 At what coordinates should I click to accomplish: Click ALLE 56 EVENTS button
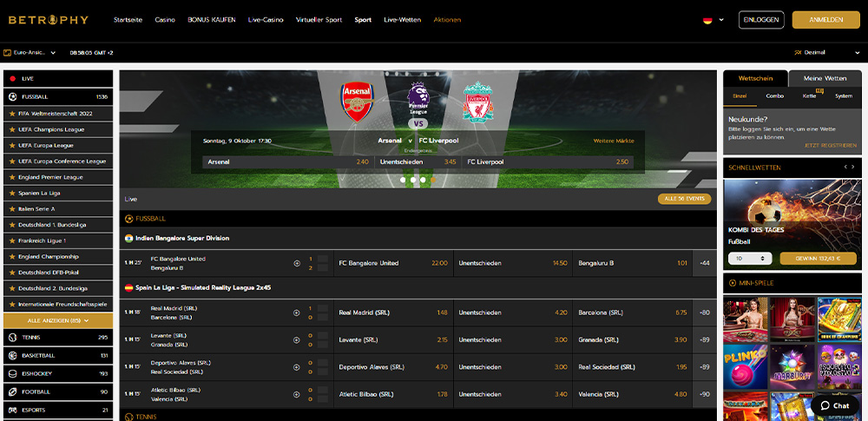(x=684, y=199)
